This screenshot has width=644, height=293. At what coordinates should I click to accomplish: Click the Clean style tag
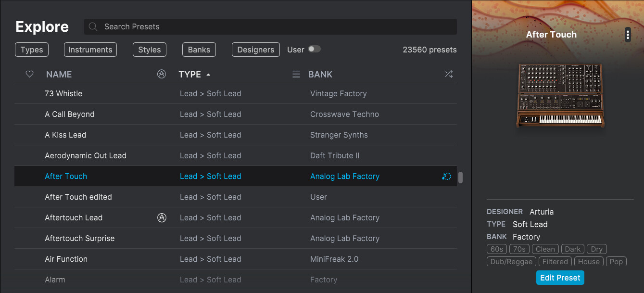pos(545,249)
